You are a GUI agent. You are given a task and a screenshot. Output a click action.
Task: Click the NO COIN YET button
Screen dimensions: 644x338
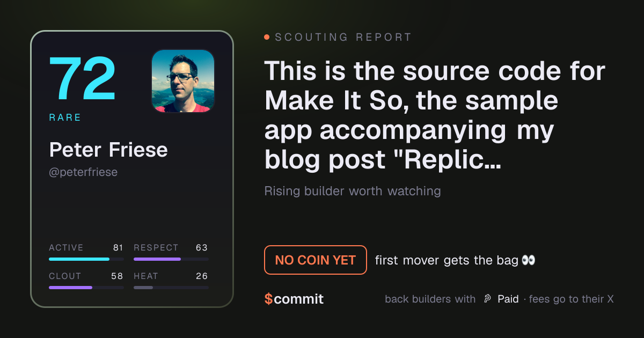click(x=316, y=260)
